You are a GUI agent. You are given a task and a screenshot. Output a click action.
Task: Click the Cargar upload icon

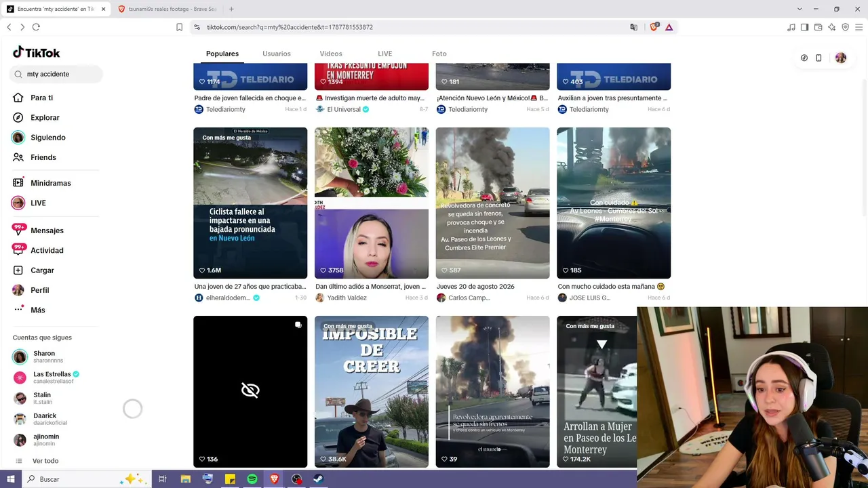[18, 270]
